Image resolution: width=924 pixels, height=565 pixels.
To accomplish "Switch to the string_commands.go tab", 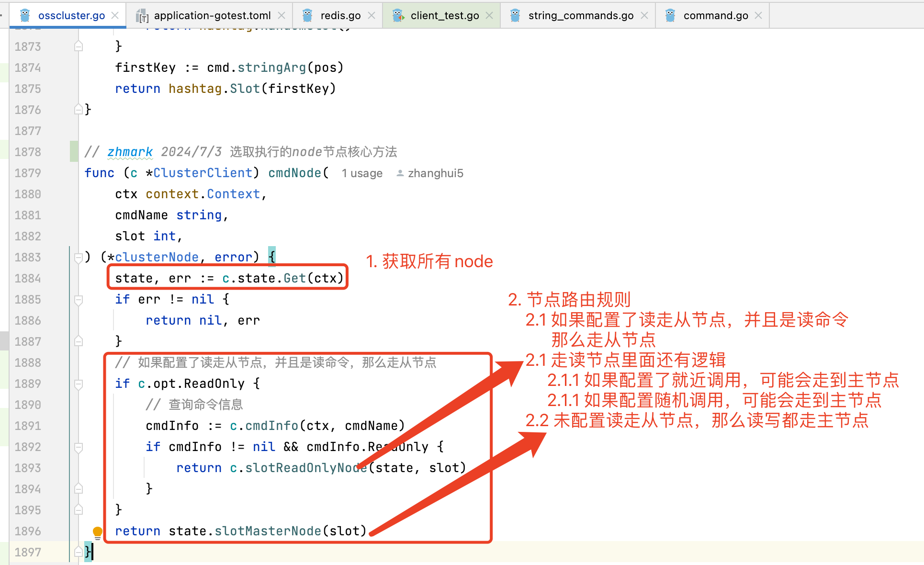I will tap(580, 15).
